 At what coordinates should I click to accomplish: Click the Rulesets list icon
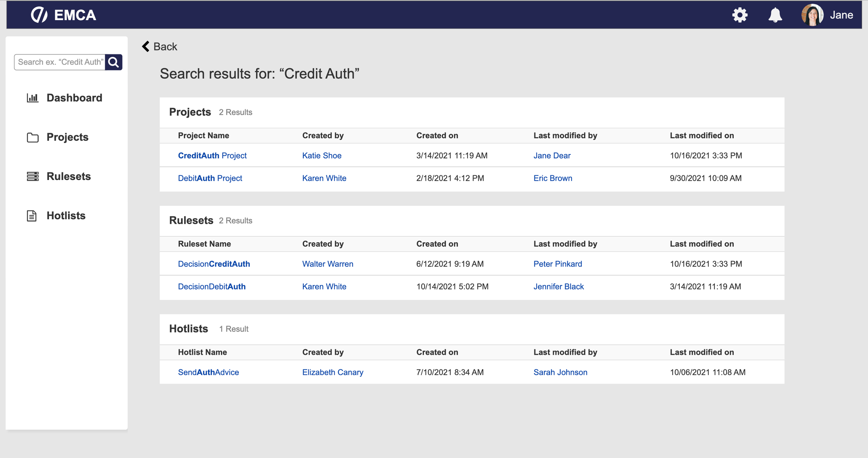click(x=33, y=177)
